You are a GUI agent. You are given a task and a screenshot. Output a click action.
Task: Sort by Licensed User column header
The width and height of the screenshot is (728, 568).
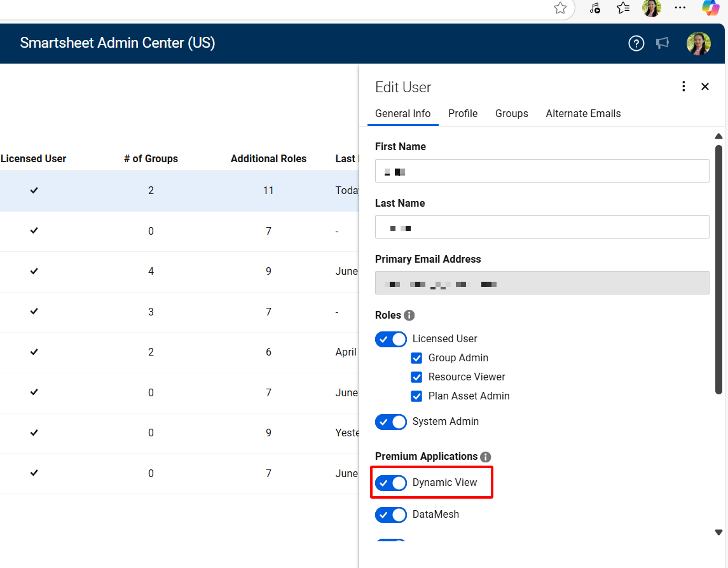click(x=34, y=159)
